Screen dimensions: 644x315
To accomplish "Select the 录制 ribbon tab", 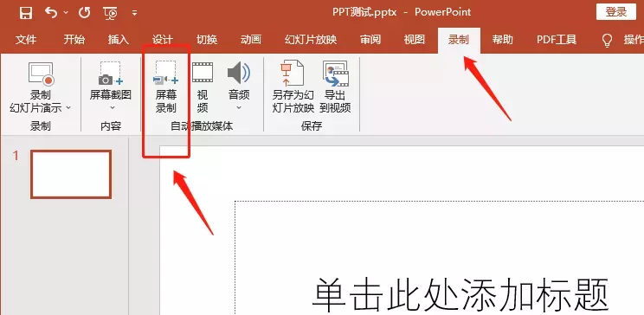I will pos(459,40).
